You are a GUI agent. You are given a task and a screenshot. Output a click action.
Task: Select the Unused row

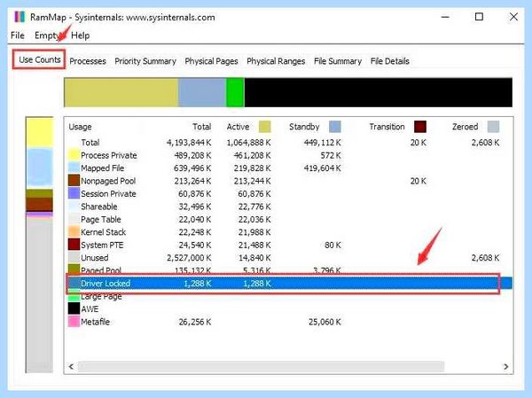point(288,258)
